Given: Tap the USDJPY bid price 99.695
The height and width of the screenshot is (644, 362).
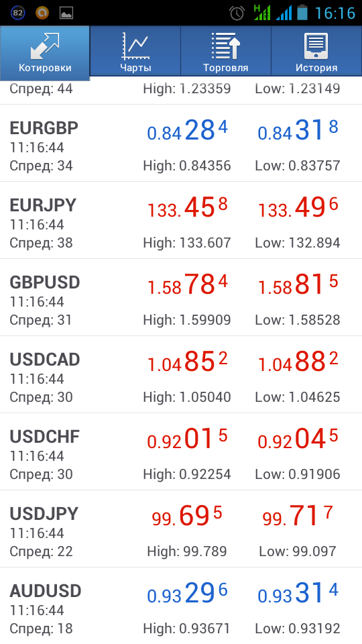Looking at the screenshot, I should pyautogui.click(x=188, y=517).
